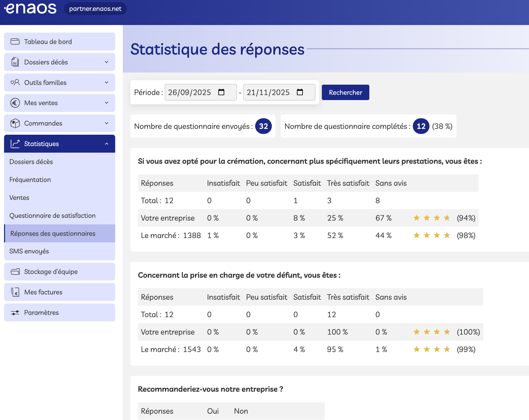Expand the Mes ventes chevron
This screenshot has width=529, height=420.
[107, 103]
